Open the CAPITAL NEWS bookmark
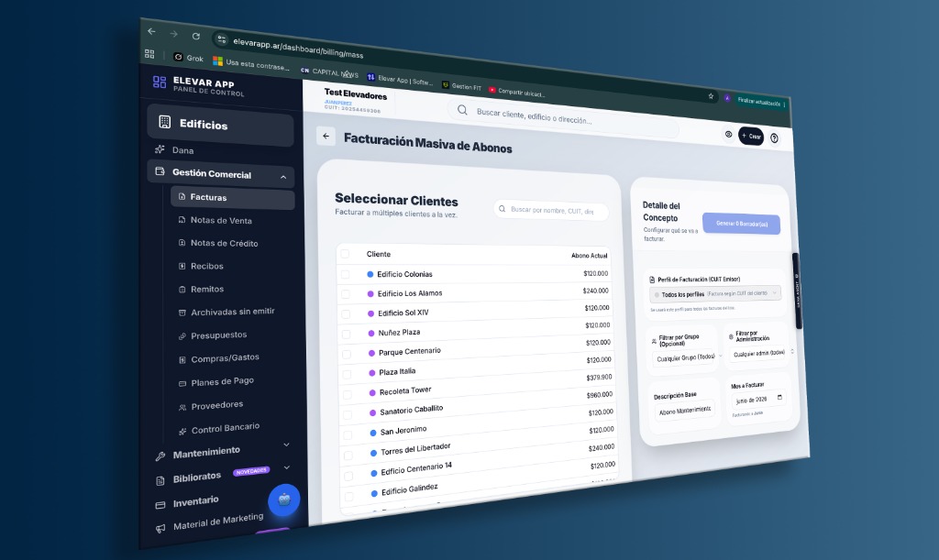The height and width of the screenshot is (560, 939). point(329,72)
